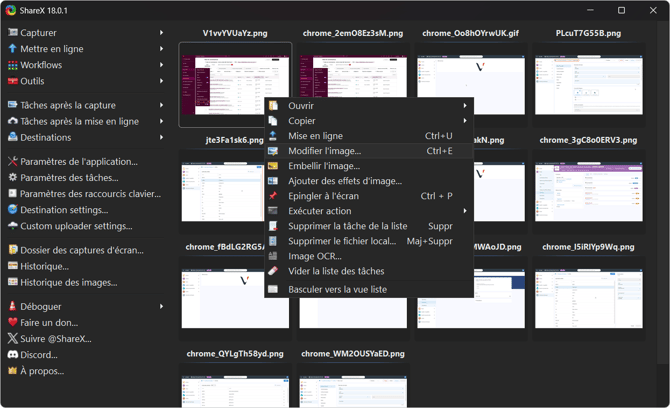Click the À propos crown icon

(x=13, y=370)
